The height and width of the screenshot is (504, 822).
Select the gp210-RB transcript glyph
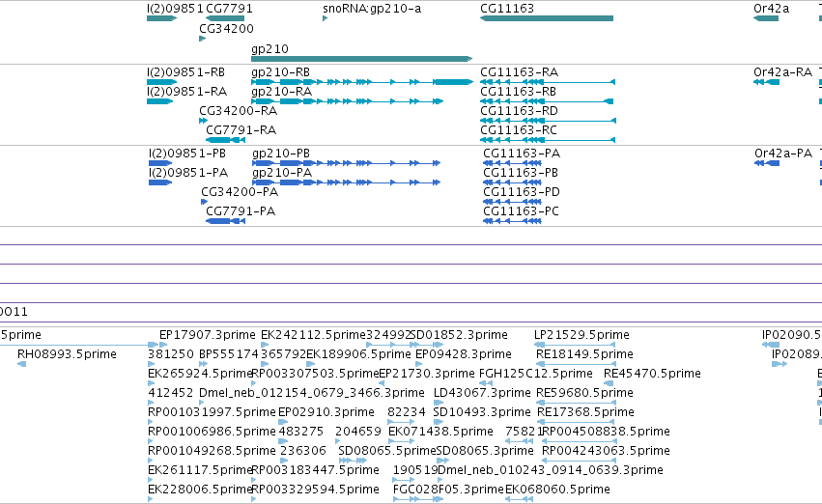[361, 82]
